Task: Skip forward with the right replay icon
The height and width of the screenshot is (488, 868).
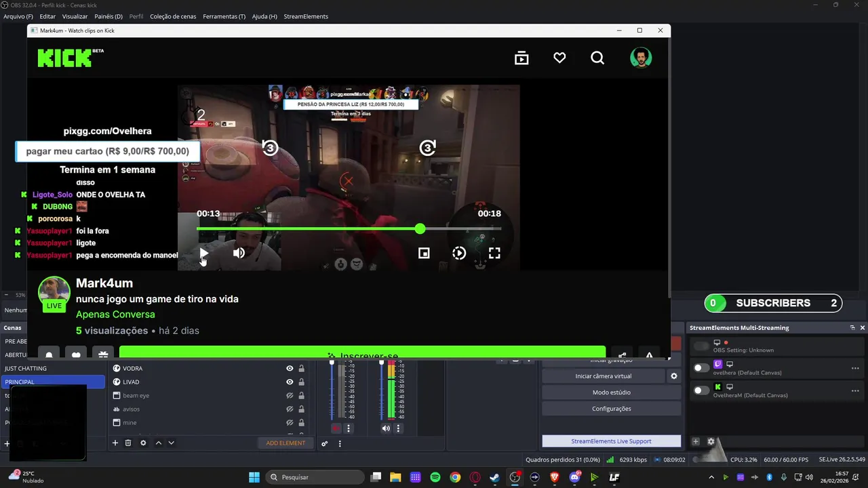Action: pyautogui.click(x=427, y=148)
